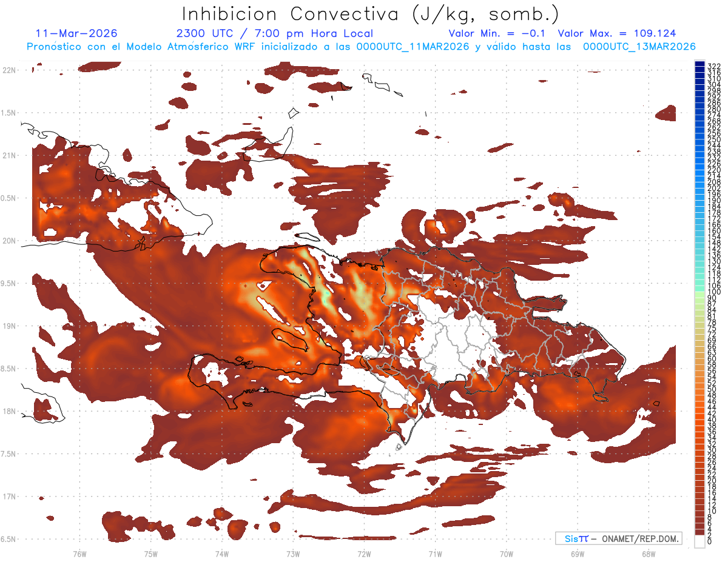This screenshot has width=728, height=562.
Task: Click the '19N' latitude label
Action: 10,326
